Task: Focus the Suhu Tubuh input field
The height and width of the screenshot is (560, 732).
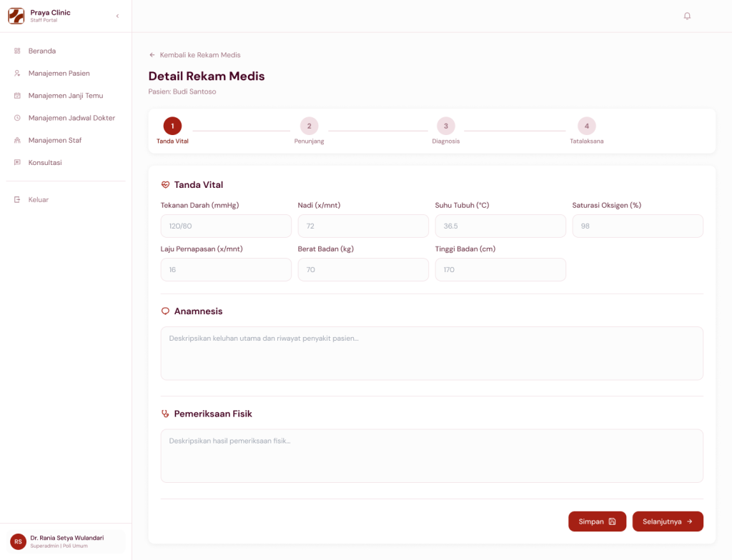Action: (x=500, y=226)
